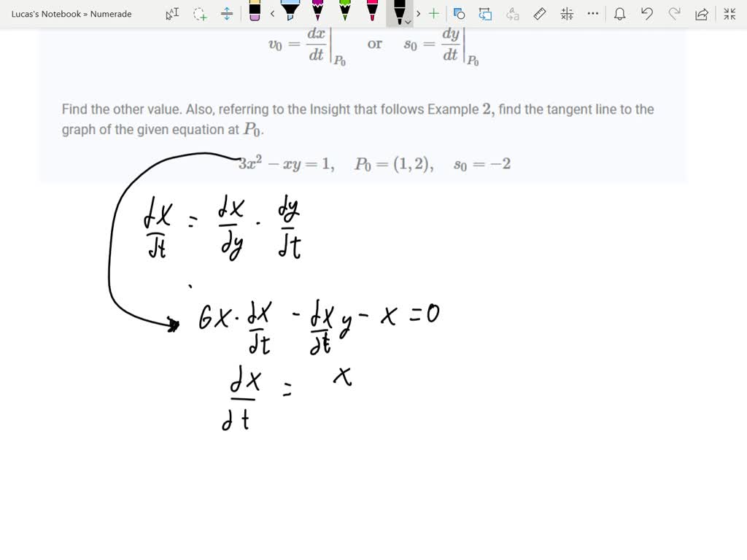Activate the text selection tool
Screen dimensions: 747x560
(171, 13)
